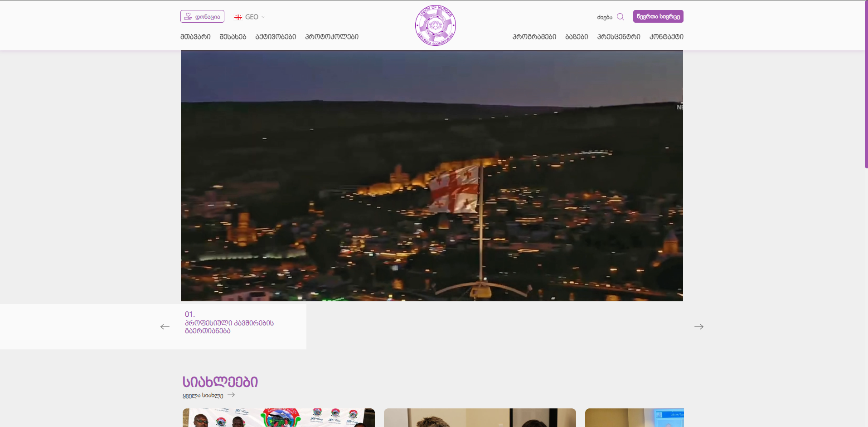
Task: Click the hero image with Georgian flag
Action: (432, 176)
